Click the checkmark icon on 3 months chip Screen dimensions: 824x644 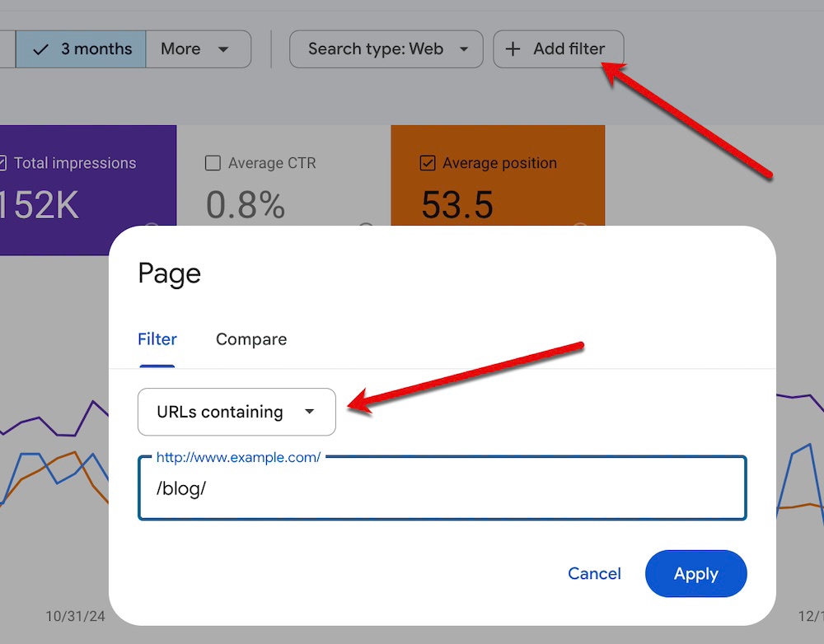(x=40, y=49)
